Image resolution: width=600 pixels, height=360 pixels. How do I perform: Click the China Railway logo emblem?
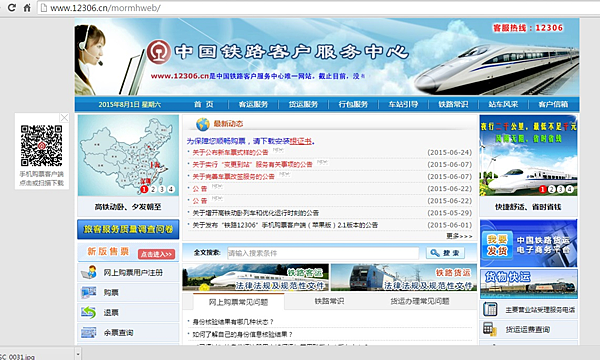pyautogui.click(x=159, y=52)
